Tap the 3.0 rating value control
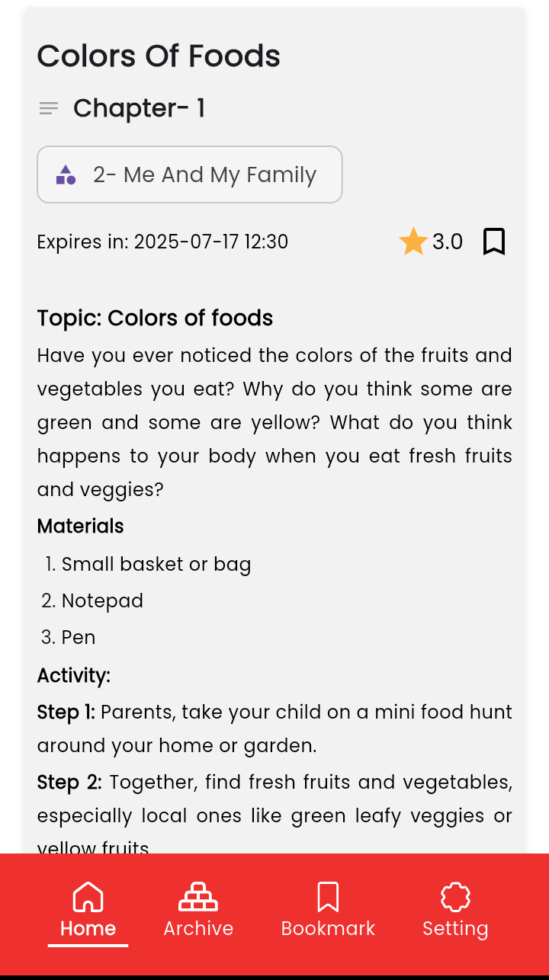 pyautogui.click(x=447, y=241)
